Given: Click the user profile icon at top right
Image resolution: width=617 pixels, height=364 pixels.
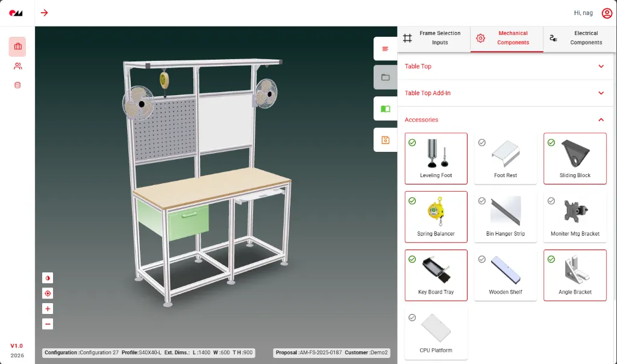Looking at the screenshot, I should click(x=607, y=13).
